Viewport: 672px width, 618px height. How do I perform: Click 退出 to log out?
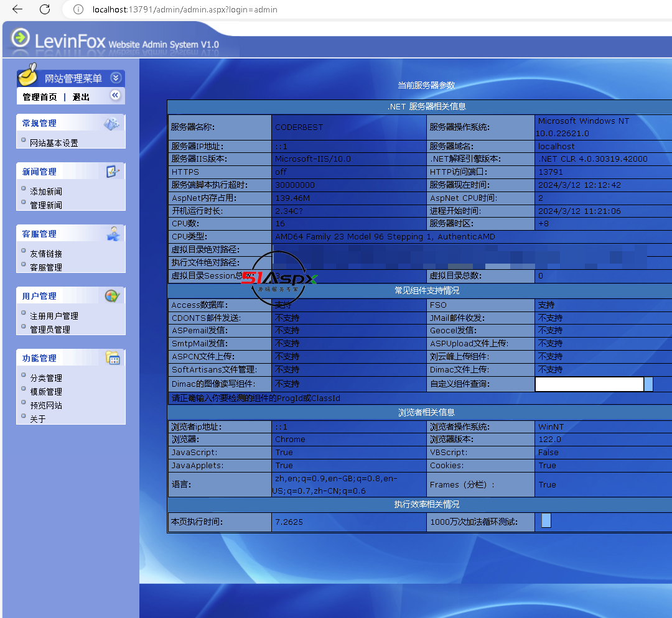81,97
